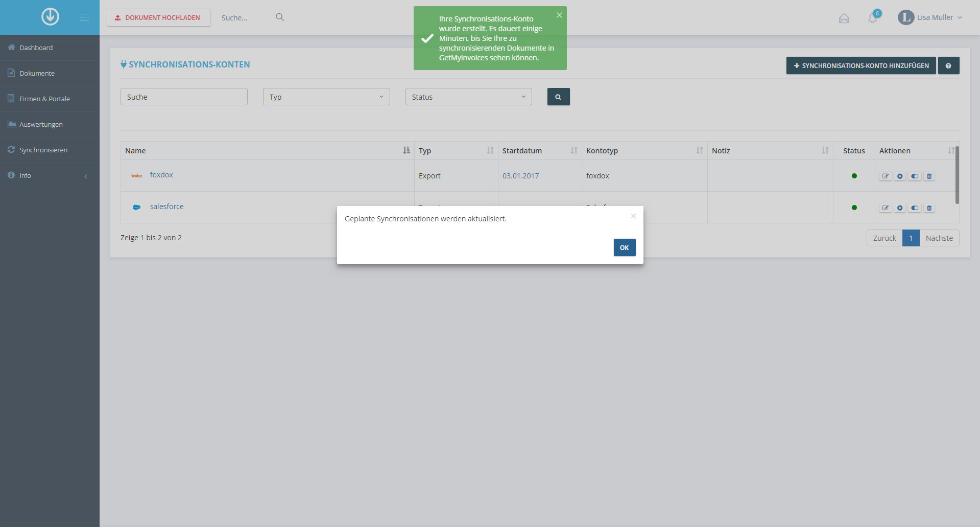Click the search magnifier in top bar
Screen dimensions: 980x527
tap(280, 17)
